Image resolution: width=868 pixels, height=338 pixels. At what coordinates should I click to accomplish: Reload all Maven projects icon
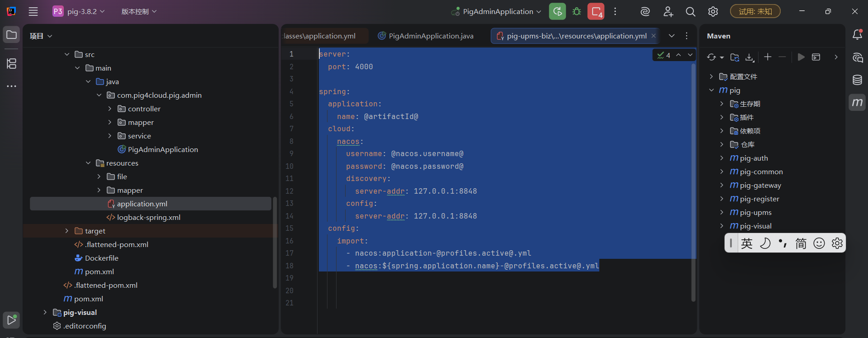[711, 57]
